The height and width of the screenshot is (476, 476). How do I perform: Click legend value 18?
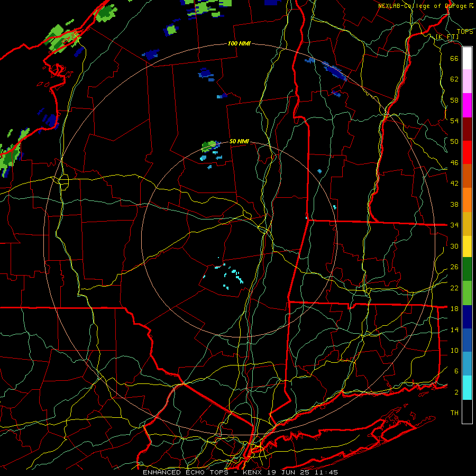pos(454,309)
